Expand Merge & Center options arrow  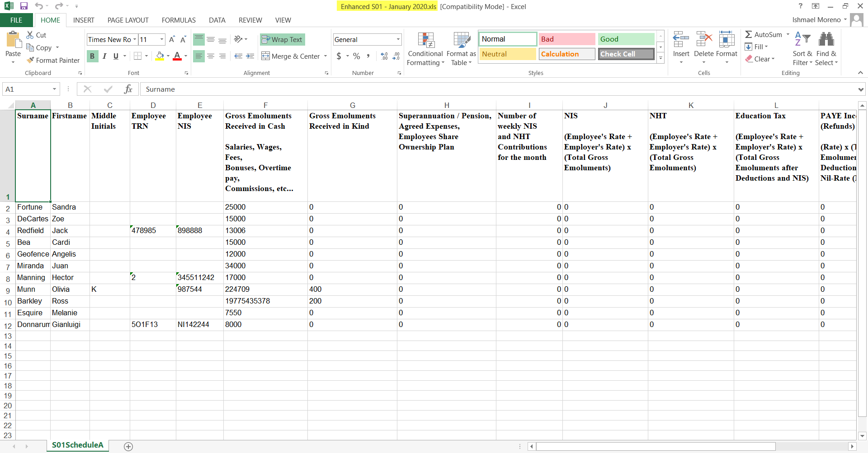click(325, 56)
